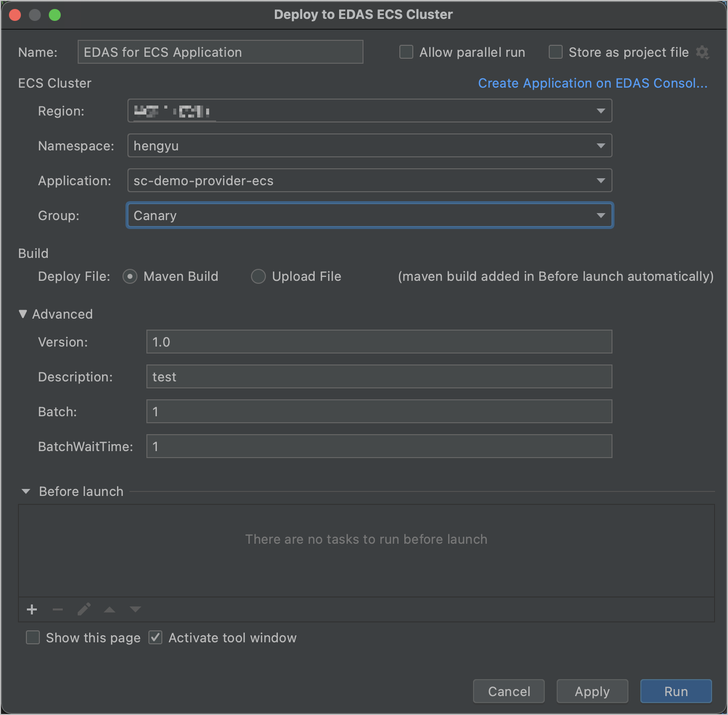Click the BatchWaitTime input field
The image size is (728, 715).
tap(379, 447)
